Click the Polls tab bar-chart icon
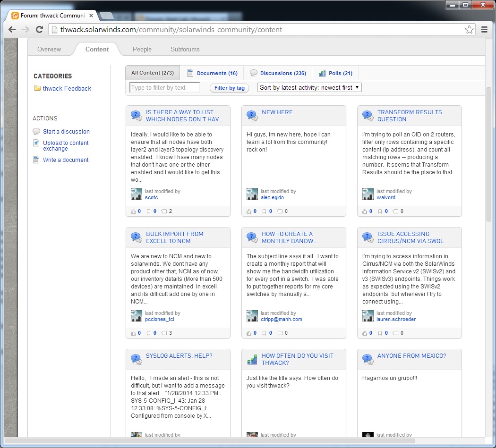This screenshot has width=496, height=448. pos(322,73)
